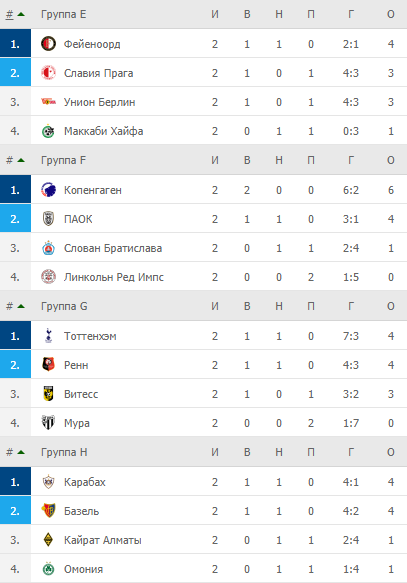Image resolution: width=407 pixels, height=583 pixels.
Task: Click the Basel club crest
Action: [x=48, y=511]
